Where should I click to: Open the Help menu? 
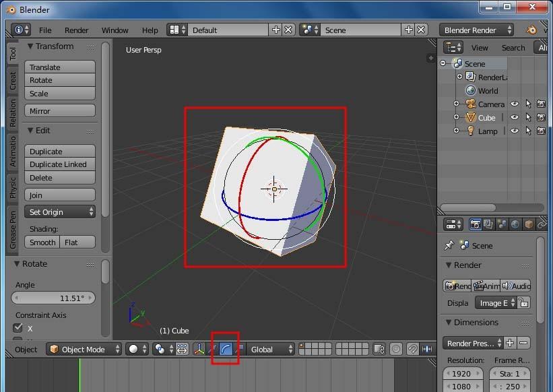click(150, 30)
